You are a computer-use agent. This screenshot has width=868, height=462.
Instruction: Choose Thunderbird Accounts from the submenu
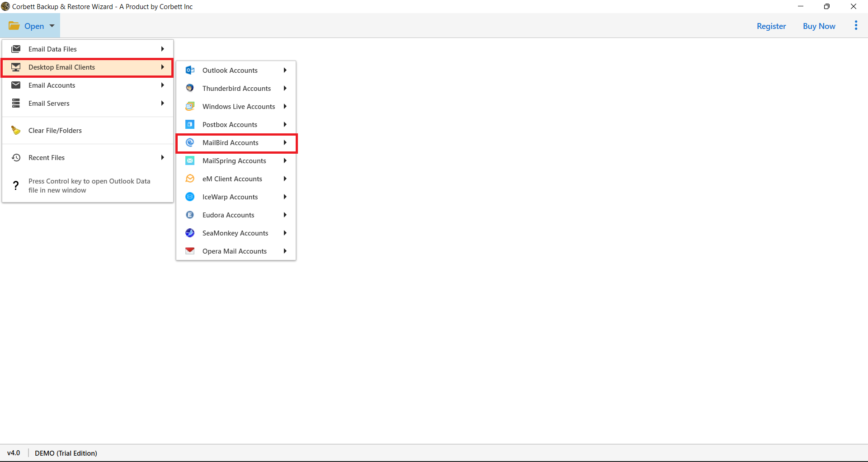click(236, 88)
